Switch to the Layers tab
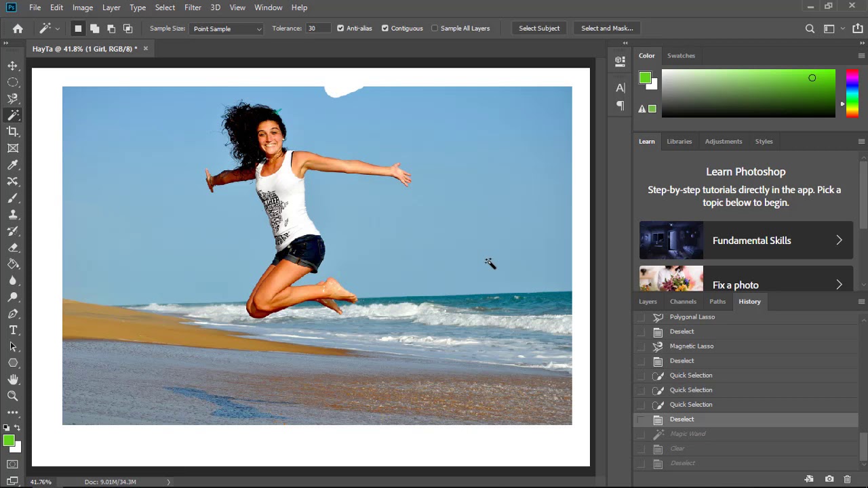Image resolution: width=868 pixels, height=488 pixels. [648, 302]
